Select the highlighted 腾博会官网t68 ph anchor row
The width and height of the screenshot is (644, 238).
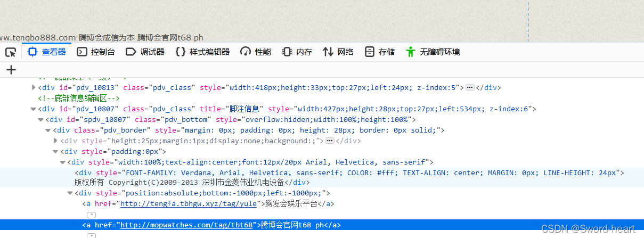[x=322, y=225]
